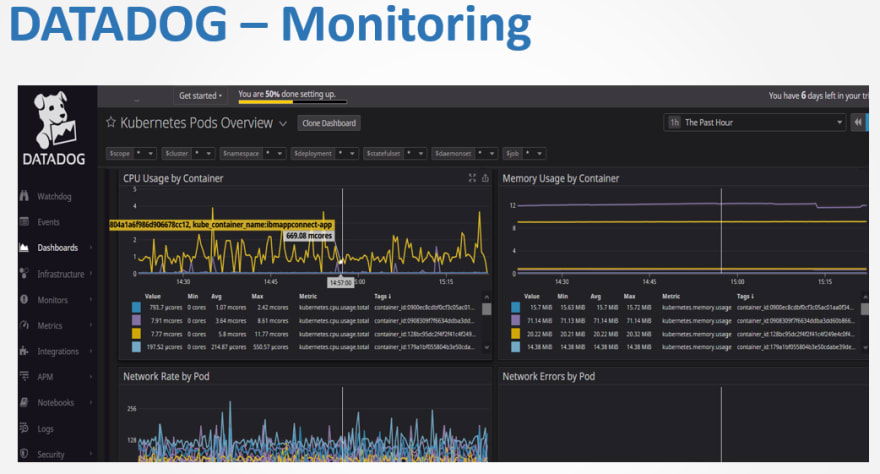Click the 6 days left trial notice

point(818,96)
